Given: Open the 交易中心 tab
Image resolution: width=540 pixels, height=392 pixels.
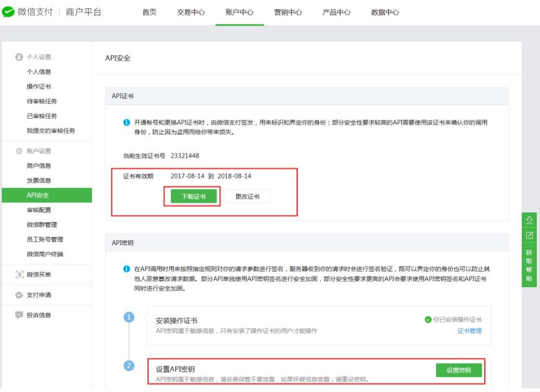Looking at the screenshot, I should (x=191, y=13).
